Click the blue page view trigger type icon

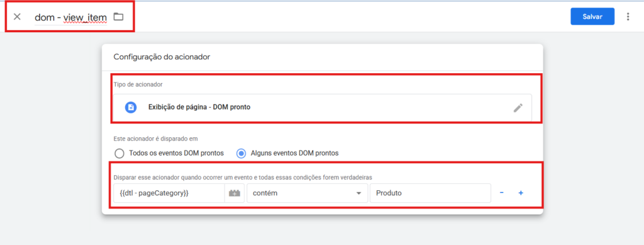coord(131,107)
